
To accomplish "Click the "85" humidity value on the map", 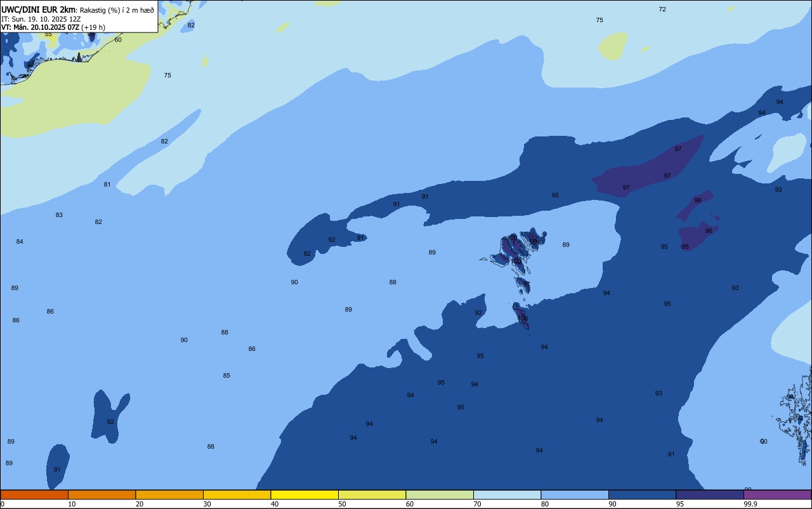I will tap(226, 376).
